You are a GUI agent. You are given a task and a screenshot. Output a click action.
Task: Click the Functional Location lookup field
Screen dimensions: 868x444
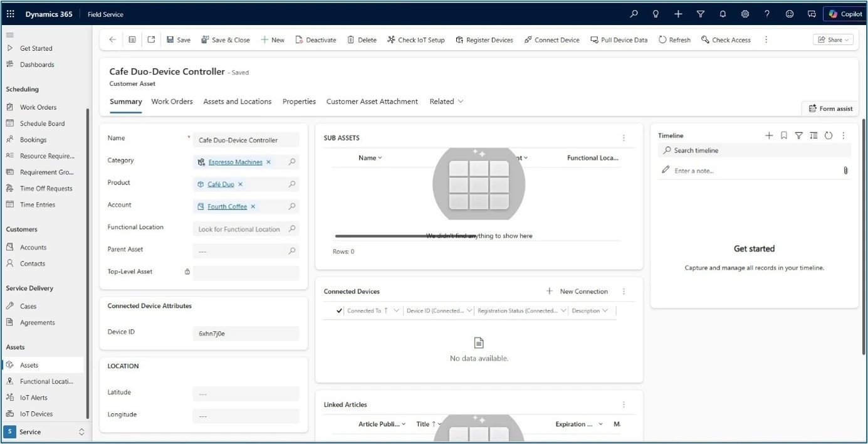point(246,229)
